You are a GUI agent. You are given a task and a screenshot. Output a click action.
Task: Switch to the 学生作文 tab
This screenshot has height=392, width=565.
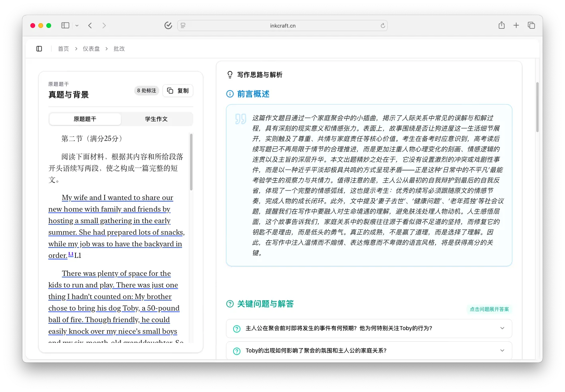(157, 119)
